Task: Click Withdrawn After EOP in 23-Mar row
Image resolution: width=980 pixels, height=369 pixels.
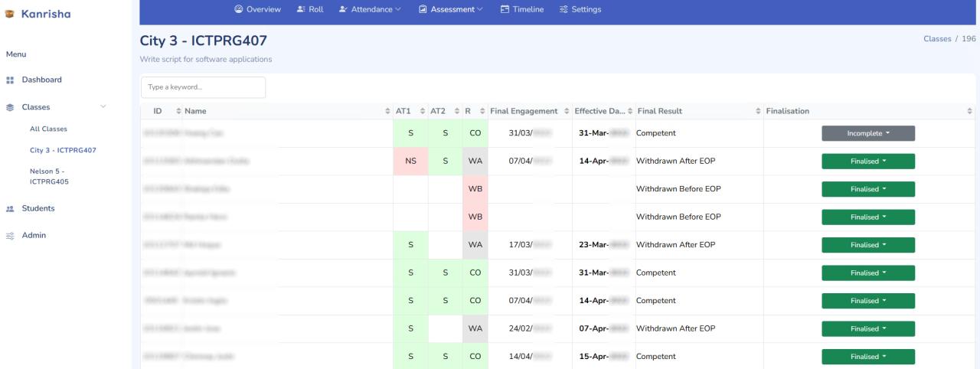Action: point(675,245)
